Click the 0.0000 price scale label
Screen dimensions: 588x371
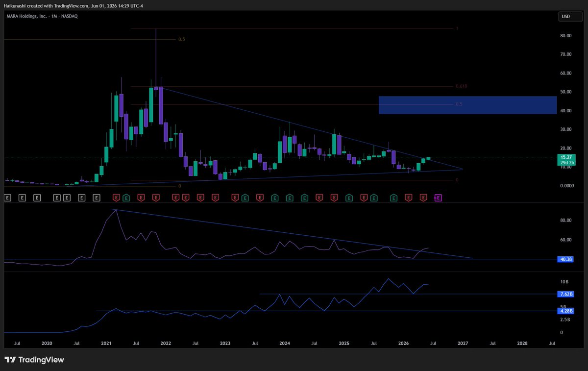(x=566, y=186)
